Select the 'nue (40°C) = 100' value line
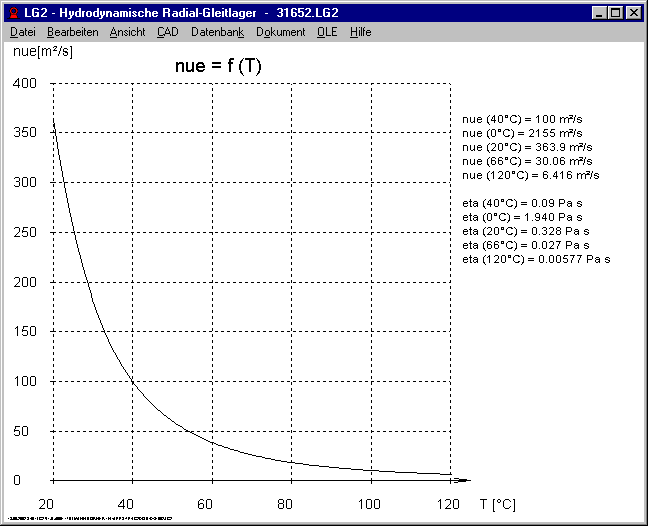 pyautogui.click(x=523, y=119)
